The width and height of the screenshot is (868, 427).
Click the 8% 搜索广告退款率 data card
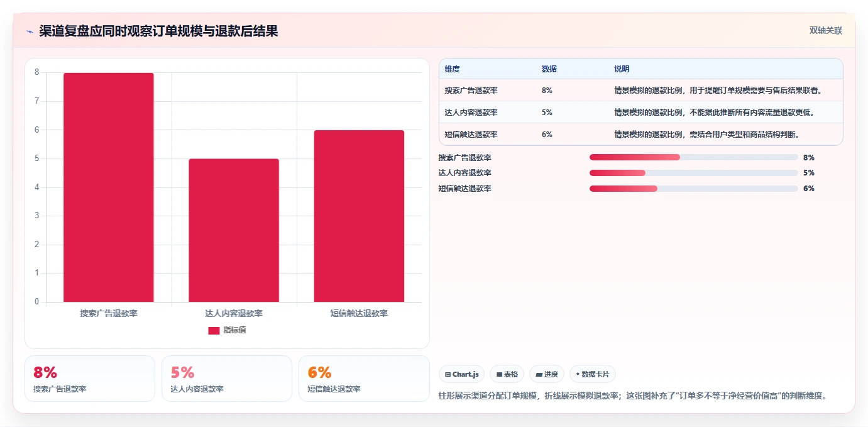click(x=90, y=379)
